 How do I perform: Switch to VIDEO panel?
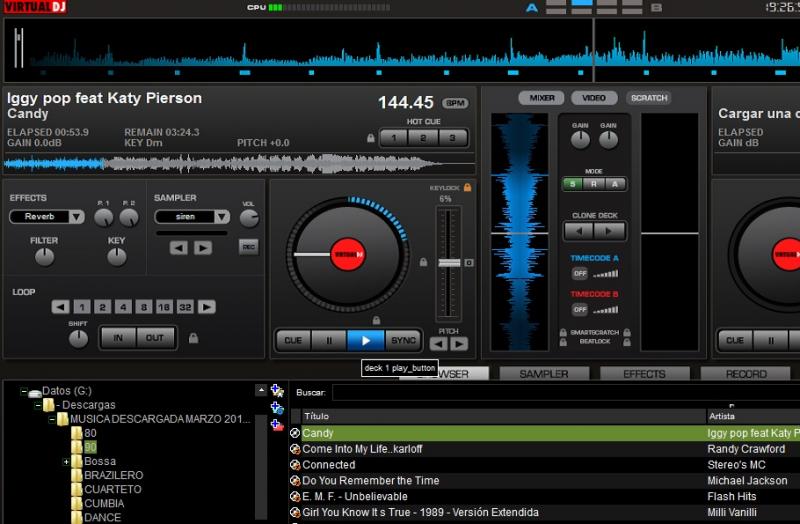594,98
